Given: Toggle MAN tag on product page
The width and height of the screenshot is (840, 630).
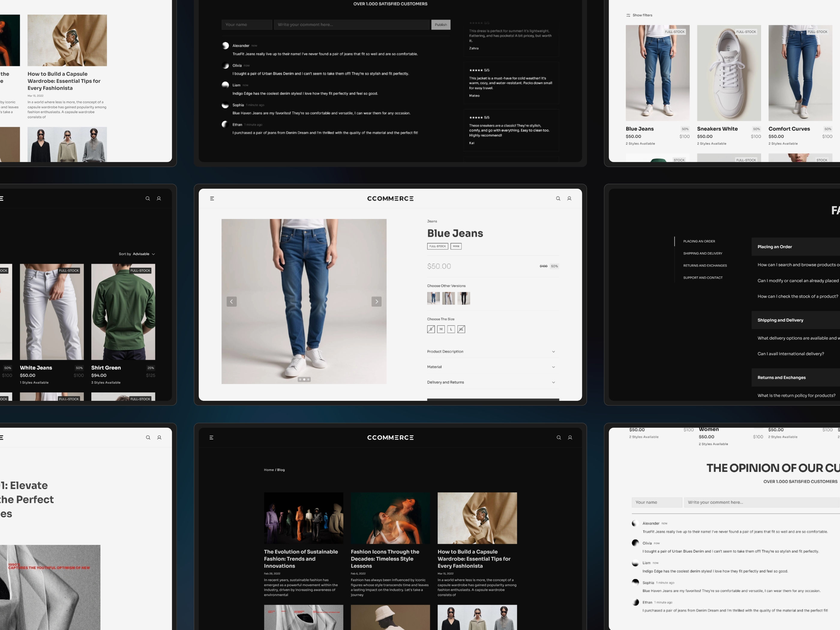Looking at the screenshot, I should tap(456, 246).
